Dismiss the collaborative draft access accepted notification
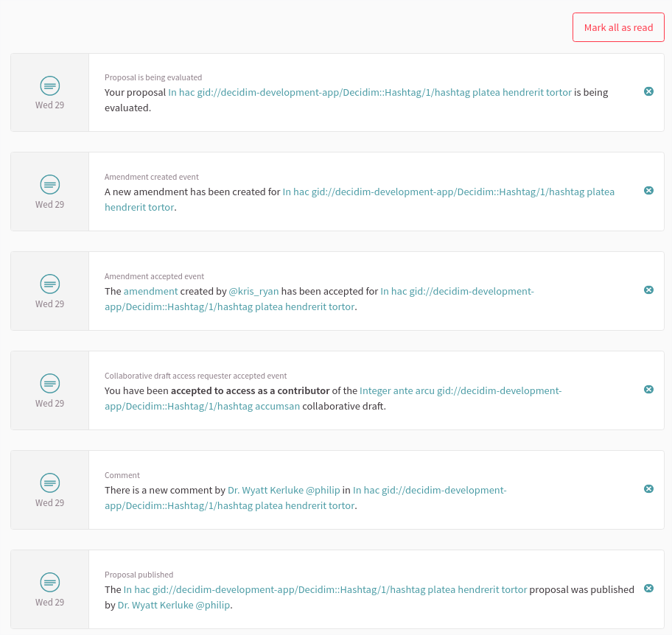 click(648, 390)
